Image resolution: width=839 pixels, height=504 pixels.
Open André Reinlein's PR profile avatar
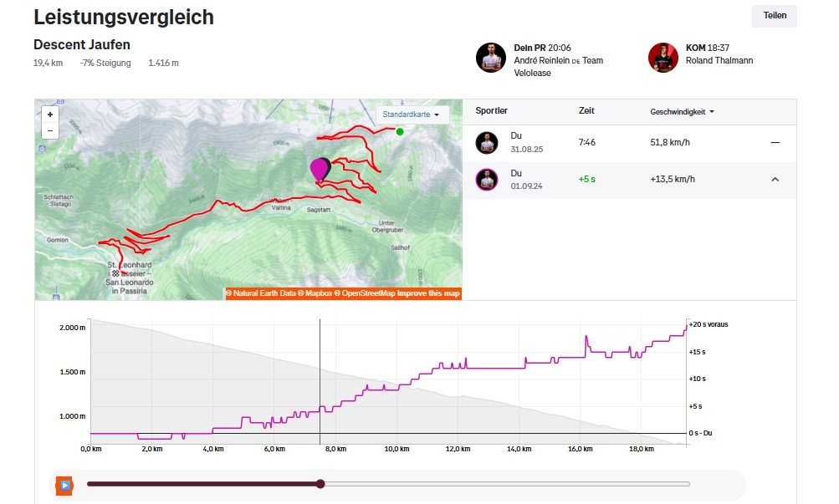point(491,58)
